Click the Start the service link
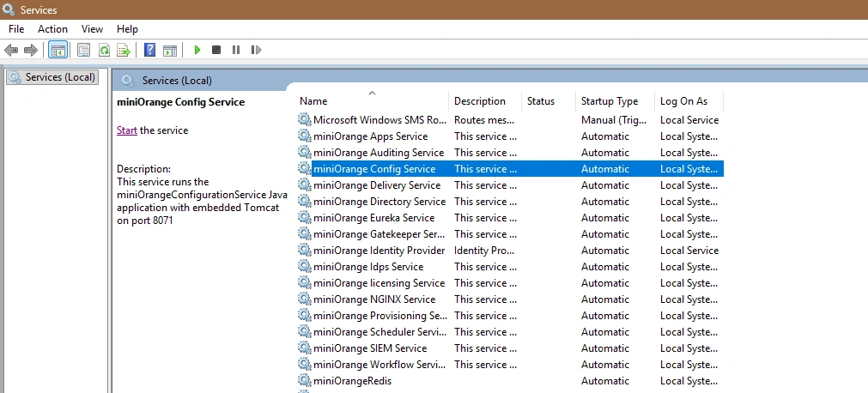 pyautogui.click(x=127, y=130)
